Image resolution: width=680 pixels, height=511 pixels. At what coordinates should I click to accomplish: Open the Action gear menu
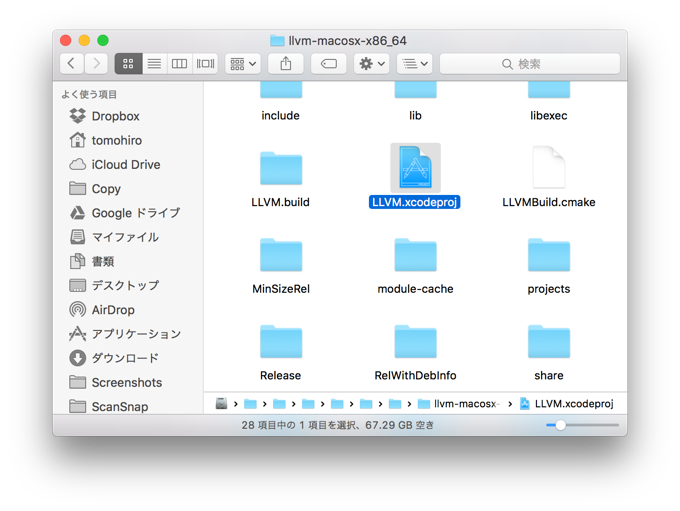click(x=372, y=64)
